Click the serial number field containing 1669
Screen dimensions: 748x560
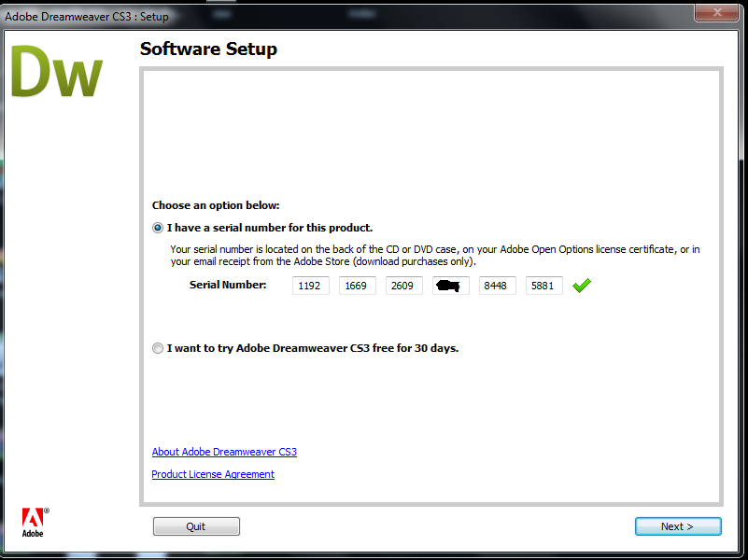click(x=358, y=286)
